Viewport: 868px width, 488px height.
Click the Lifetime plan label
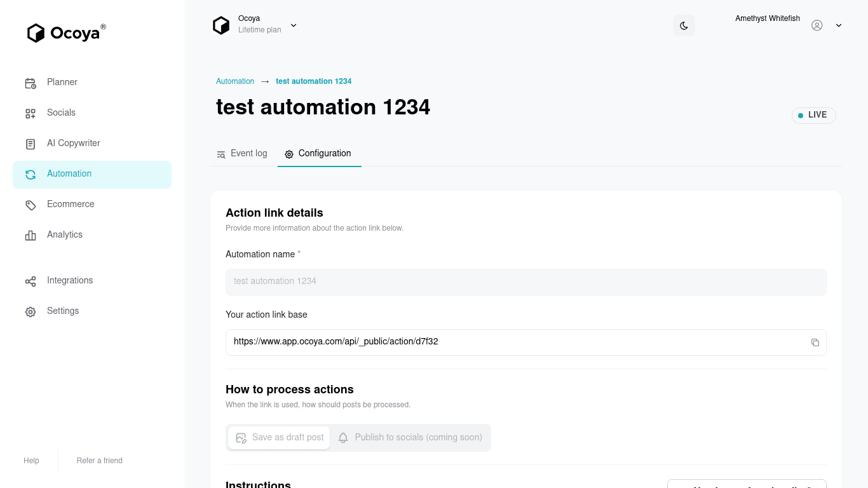coord(260,30)
